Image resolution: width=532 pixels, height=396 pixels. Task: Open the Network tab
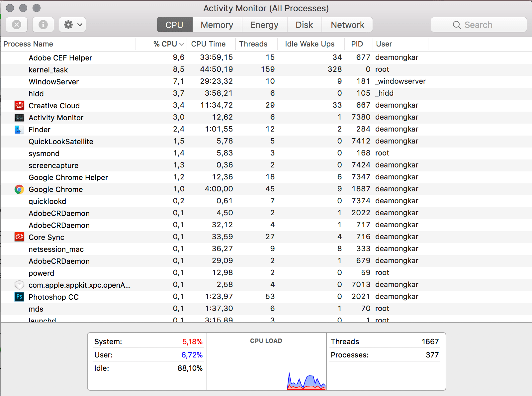click(347, 24)
